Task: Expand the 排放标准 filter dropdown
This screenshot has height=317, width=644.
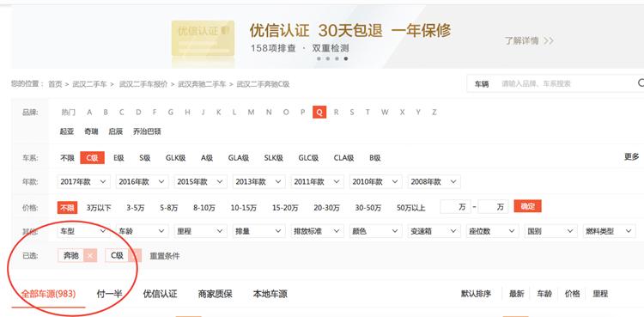Action: click(x=317, y=231)
